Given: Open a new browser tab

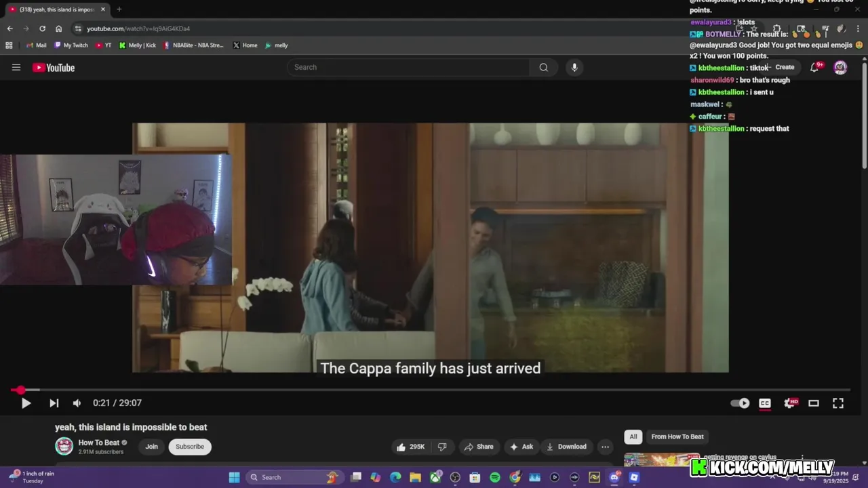Looking at the screenshot, I should (119, 9).
